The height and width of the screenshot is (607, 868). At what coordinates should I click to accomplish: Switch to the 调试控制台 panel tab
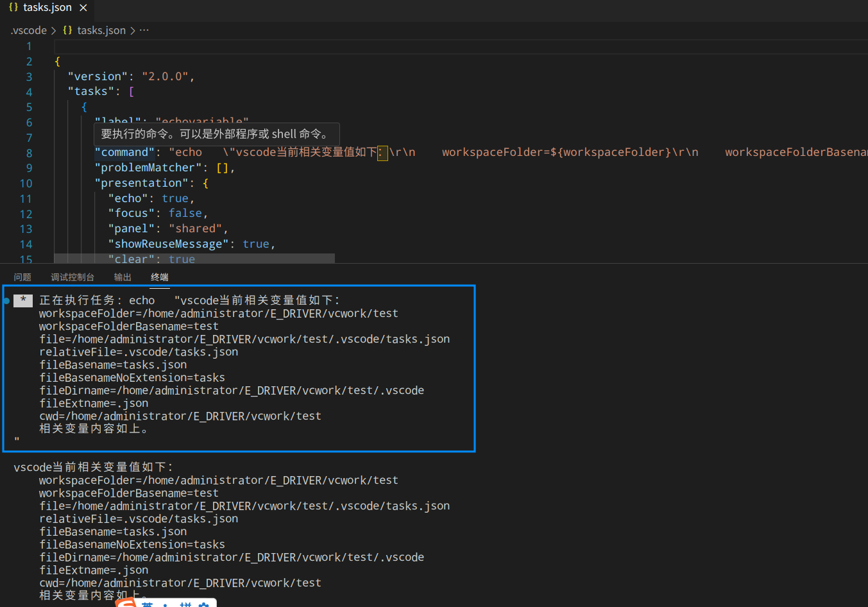pos(72,277)
